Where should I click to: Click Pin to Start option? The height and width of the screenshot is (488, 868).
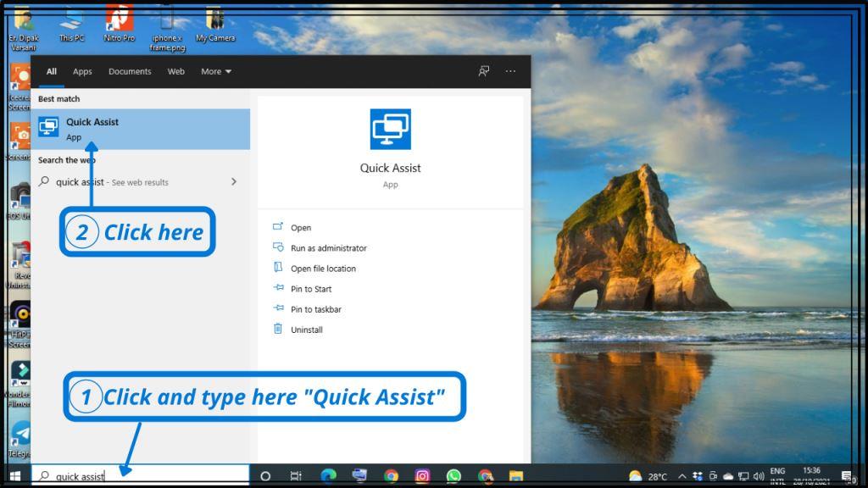point(310,289)
